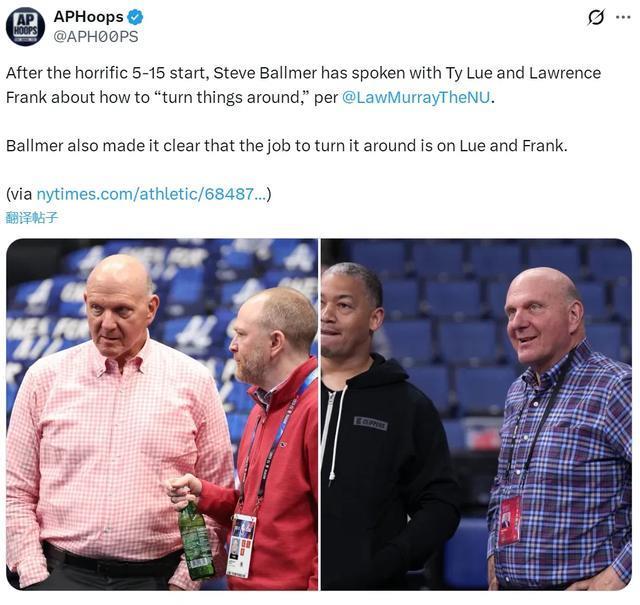Image resolution: width=640 pixels, height=605 pixels.
Task: Open the APHoops display name profile
Action: (x=88, y=17)
